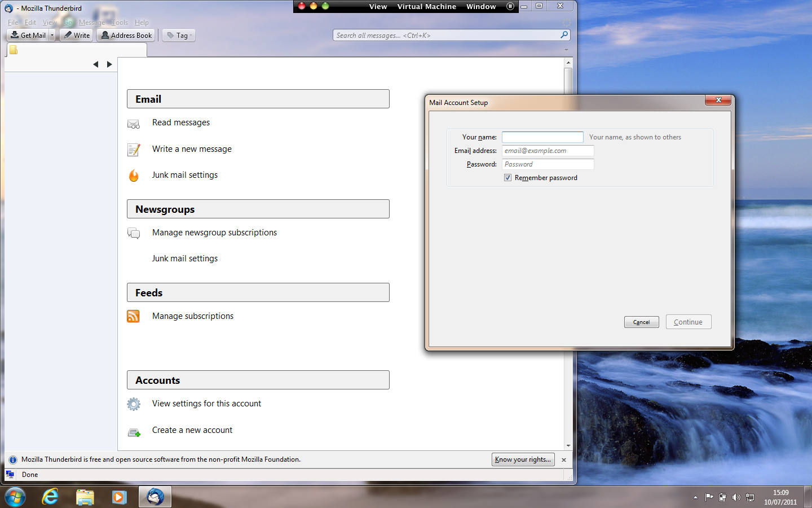
Task: Click the Manage newsgroup subscriptions icon
Action: [x=134, y=233]
